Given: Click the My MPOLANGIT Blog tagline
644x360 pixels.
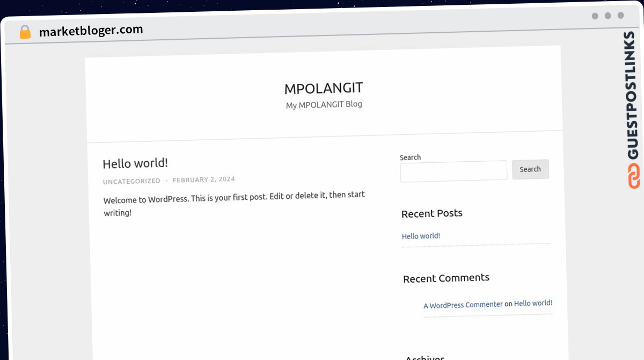Looking at the screenshot, I should click(x=324, y=104).
